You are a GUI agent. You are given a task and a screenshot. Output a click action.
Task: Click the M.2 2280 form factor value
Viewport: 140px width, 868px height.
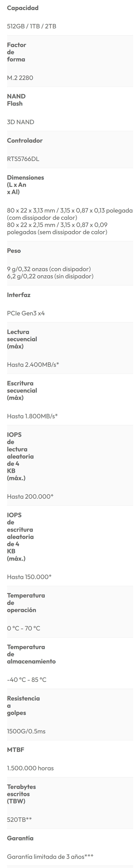pyautogui.click(x=20, y=78)
